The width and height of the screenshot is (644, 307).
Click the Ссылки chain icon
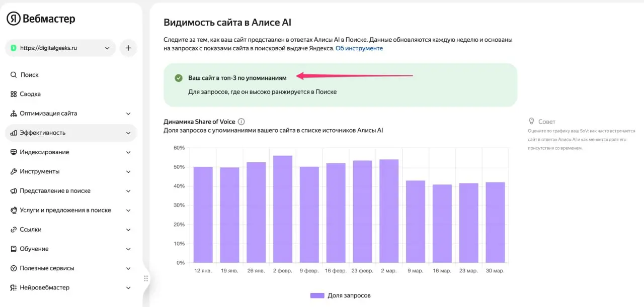[14, 230]
